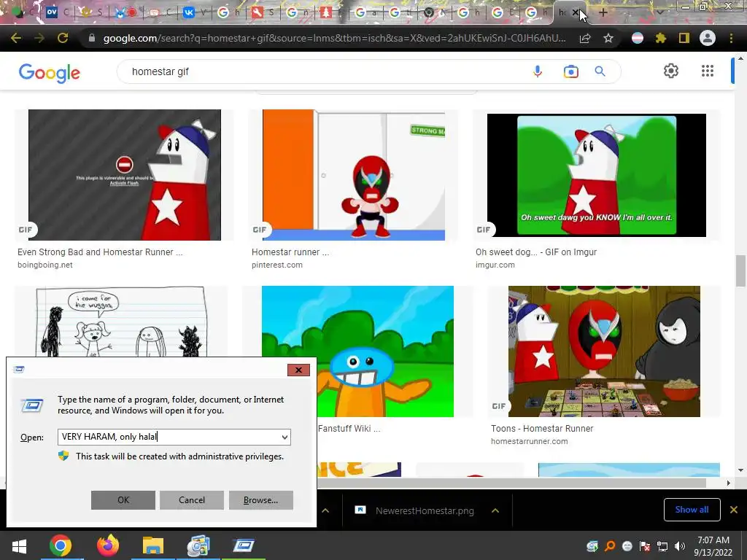Image resolution: width=747 pixels, height=560 pixels.
Task: Click the share page icon in address bar
Action: tap(585, 39)
